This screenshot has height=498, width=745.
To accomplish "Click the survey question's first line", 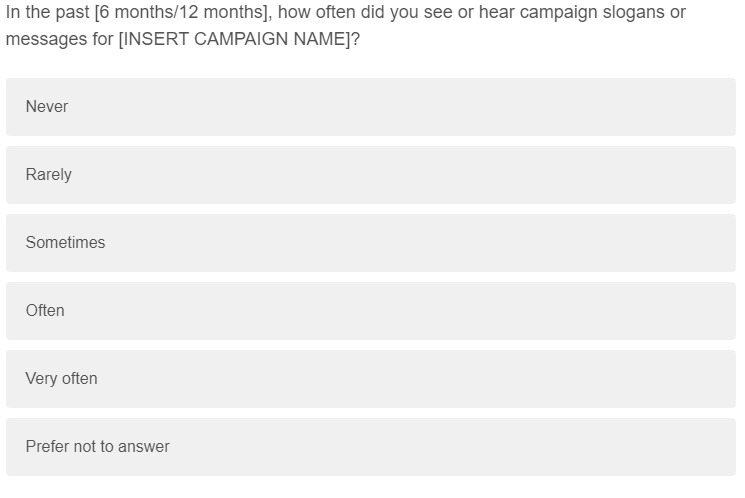I will [345, 13].
